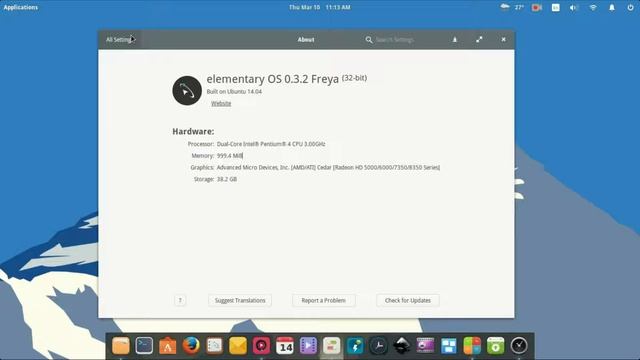Open the brown notebook icon in dock

(x=214, y=346)
